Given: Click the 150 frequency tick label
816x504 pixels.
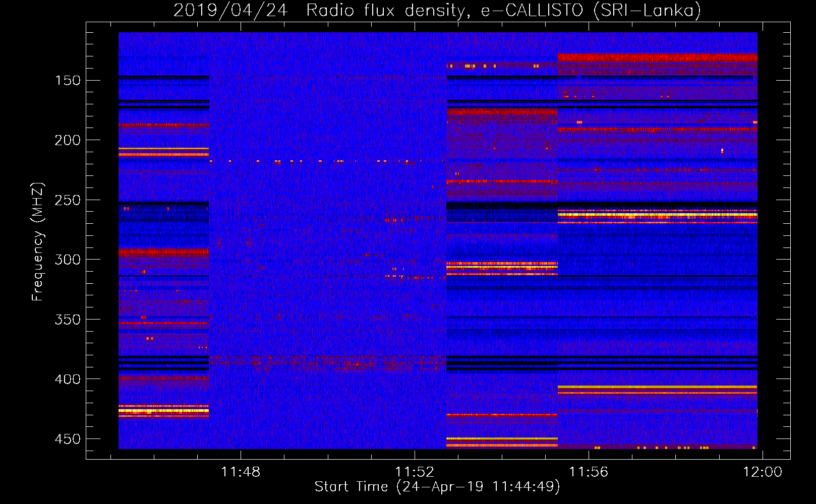Looking at the screenshot, I should (x=68, y=81).
